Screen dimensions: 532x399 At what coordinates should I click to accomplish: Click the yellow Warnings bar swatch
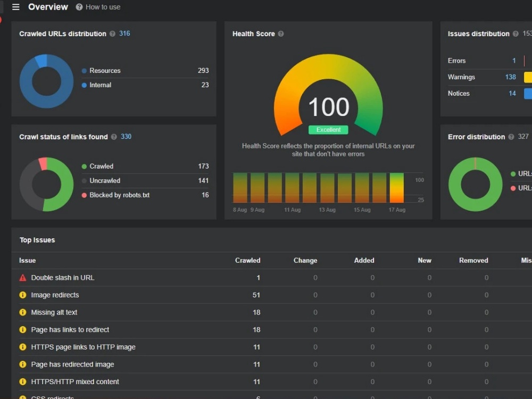528,77
